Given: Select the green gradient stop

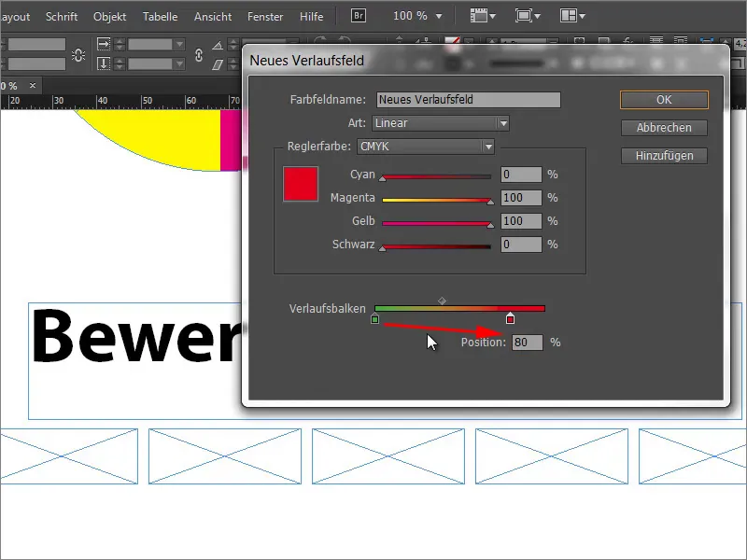Looking at the screenshot, I should coord(375,319).
